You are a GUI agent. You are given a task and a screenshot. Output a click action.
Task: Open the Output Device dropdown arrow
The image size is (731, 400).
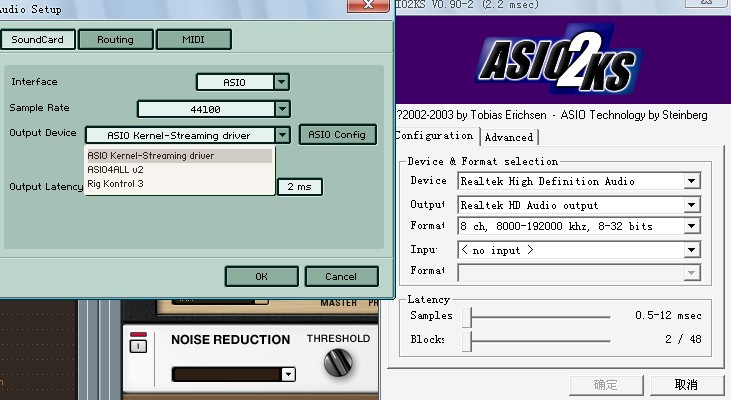[x=282, y=136]
